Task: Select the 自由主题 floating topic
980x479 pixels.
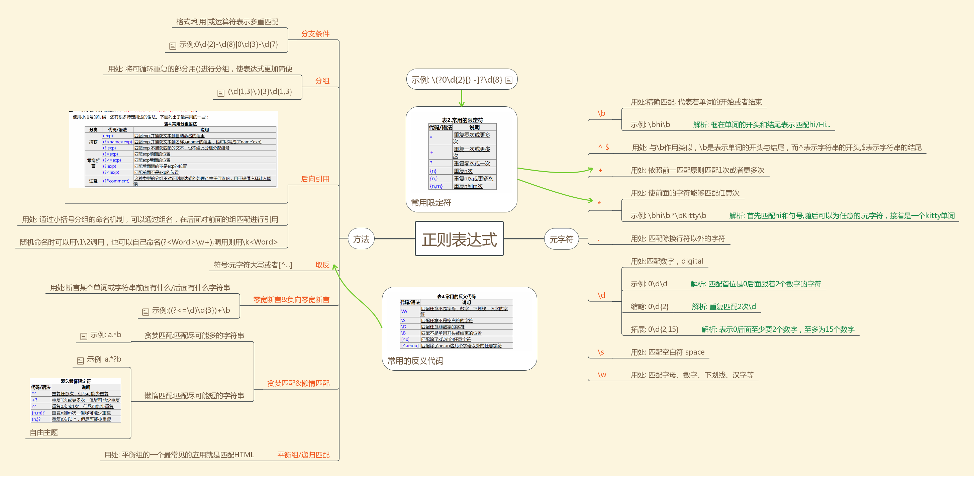Action: coord(43,433)
